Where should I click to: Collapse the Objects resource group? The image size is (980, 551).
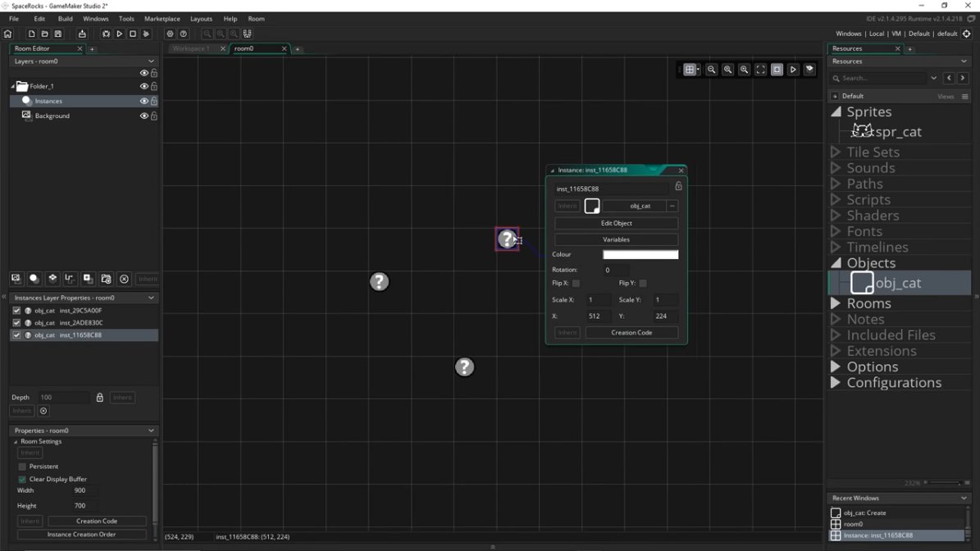point(836,263)
